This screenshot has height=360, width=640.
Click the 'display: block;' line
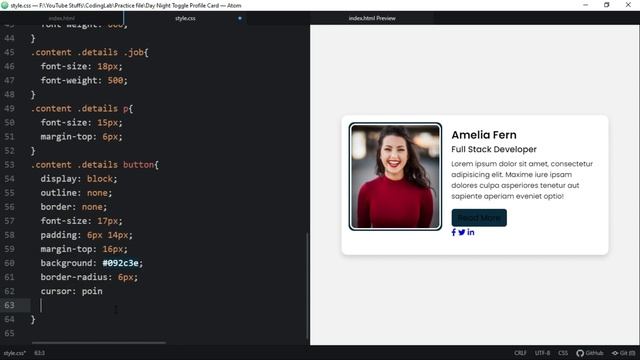(x=79, y=179)
